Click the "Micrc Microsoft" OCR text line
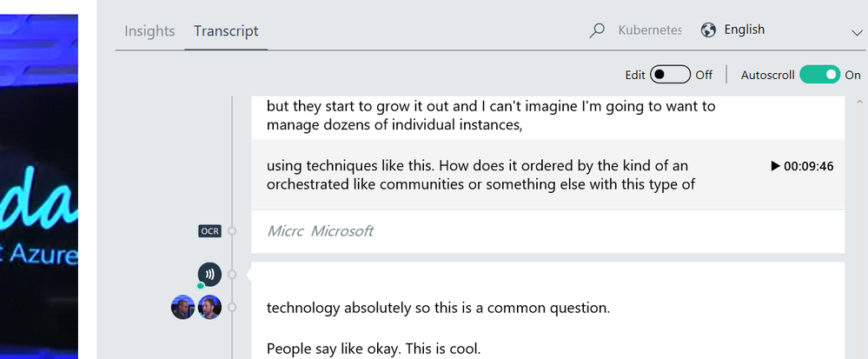Viewport: 868px width, 359px height. click(x=320, y=231)
